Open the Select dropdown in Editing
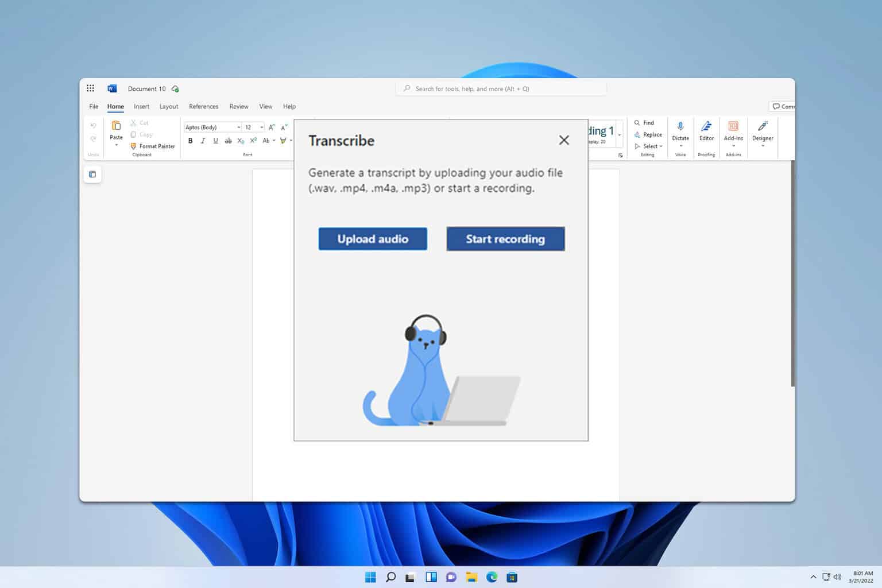 (x=649, y=146)
